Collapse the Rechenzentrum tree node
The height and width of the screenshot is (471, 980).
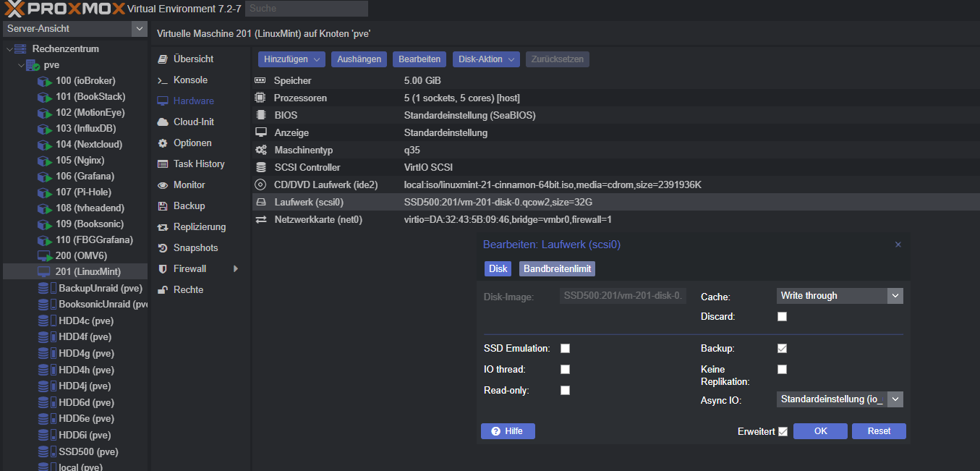coord(9,49)
